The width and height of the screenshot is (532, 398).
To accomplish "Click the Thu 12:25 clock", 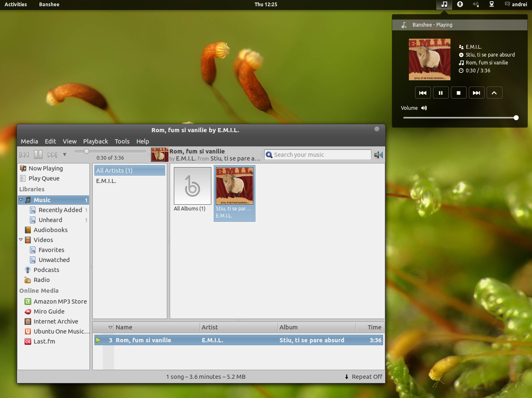I will click(x=266, y=5).
